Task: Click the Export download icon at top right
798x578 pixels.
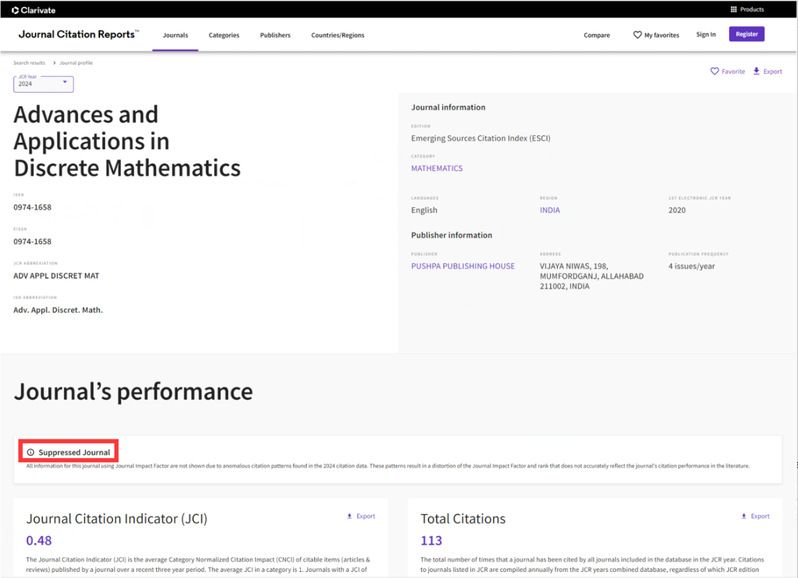Action: [x=757, y=72]
